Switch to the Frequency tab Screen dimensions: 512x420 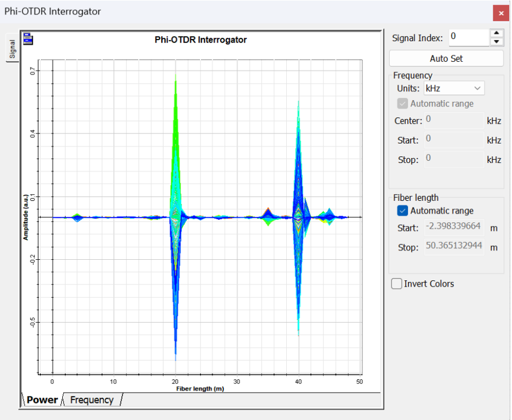tap(92, 400)
